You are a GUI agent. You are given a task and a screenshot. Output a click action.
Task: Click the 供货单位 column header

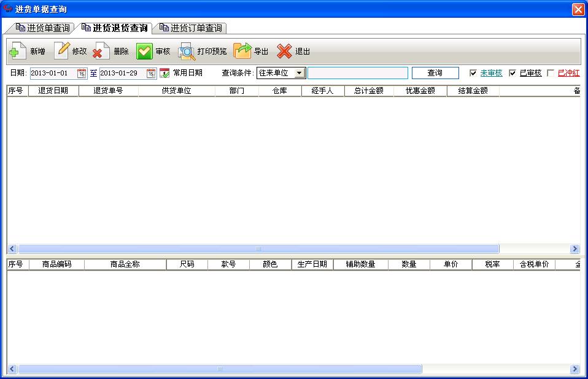click(x=177, y=91)
